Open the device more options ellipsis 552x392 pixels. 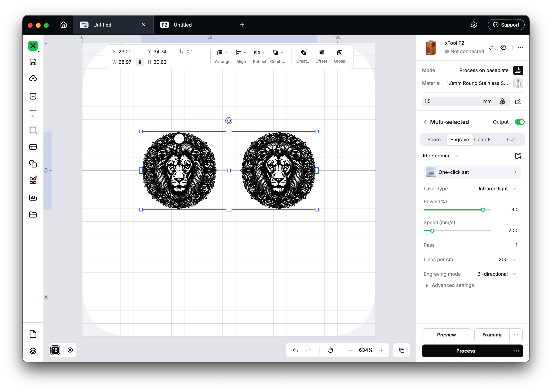pyautogui.click(x=520, y=47)
